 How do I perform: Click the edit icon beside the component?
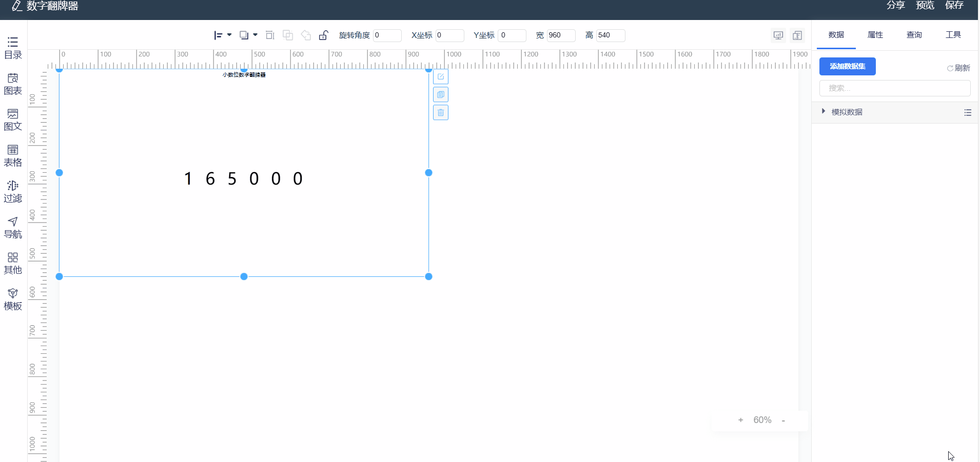click(441, 77)
